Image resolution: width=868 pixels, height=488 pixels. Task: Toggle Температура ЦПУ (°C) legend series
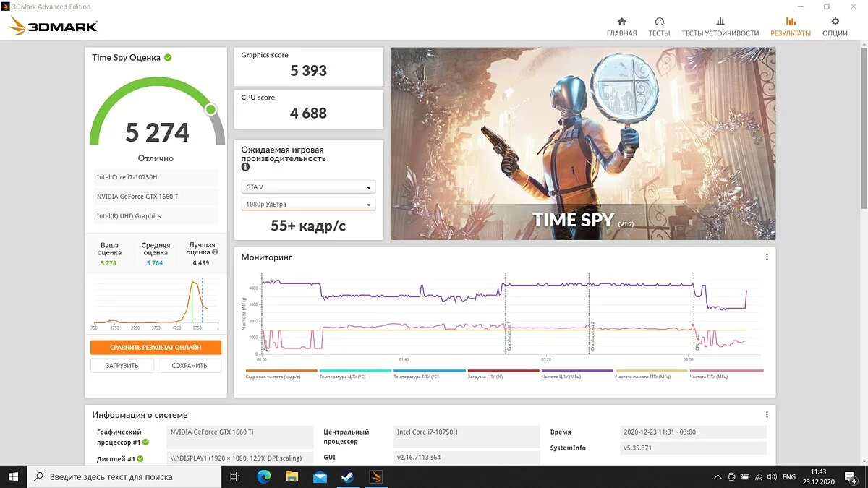(355, 374)
